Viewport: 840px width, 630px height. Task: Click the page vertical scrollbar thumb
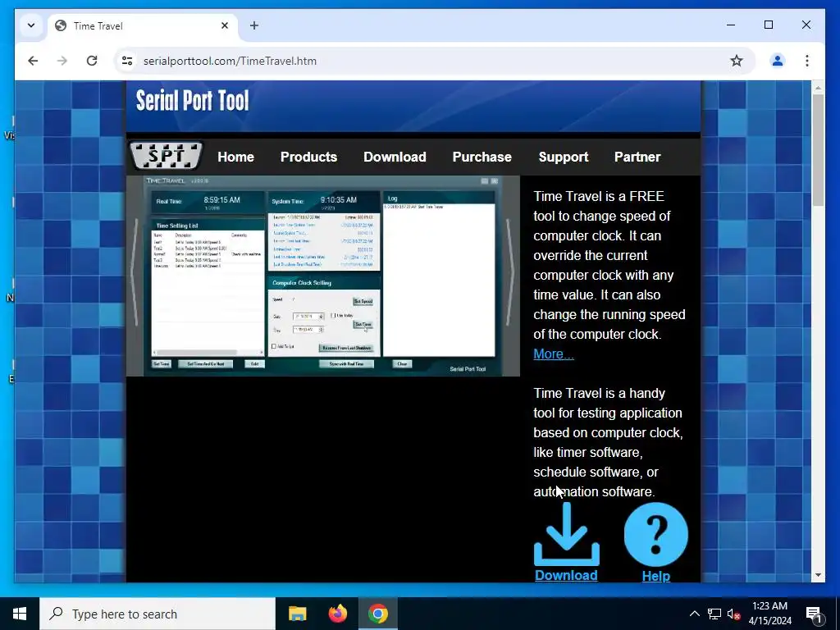tap(818, 150)
